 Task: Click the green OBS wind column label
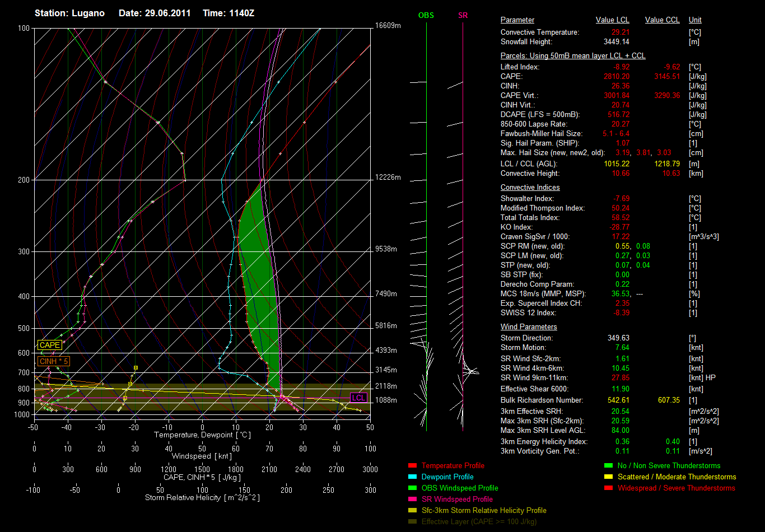click(x=426, y=15)
